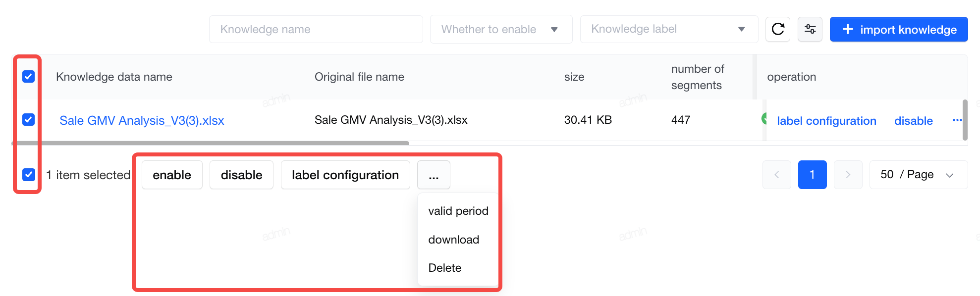Open the filter settings icon
The image size is (980, 296).
click(x=810, y=29)
